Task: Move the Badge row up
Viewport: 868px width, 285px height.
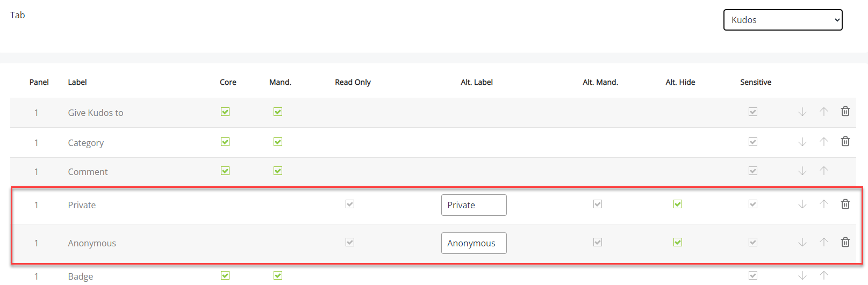Action: [824, 275]
